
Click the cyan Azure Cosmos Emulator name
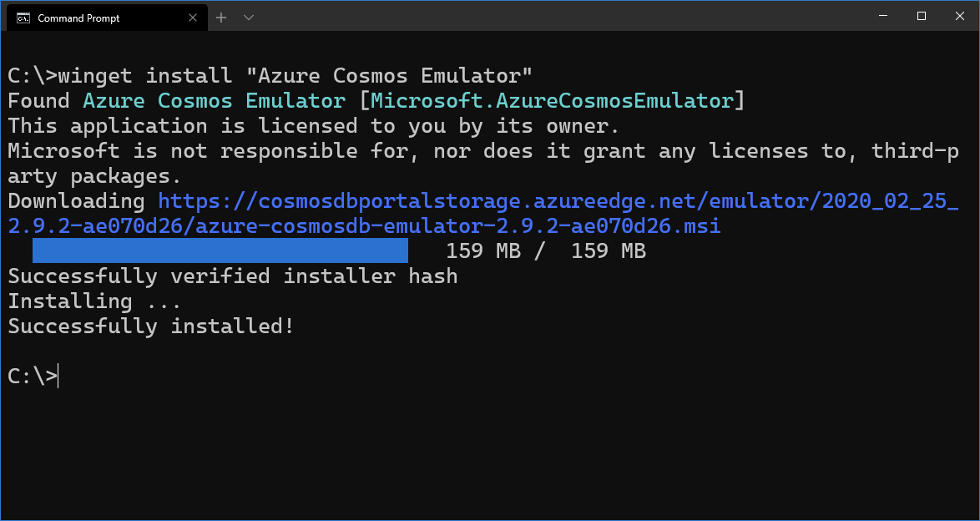click(214, 101)
